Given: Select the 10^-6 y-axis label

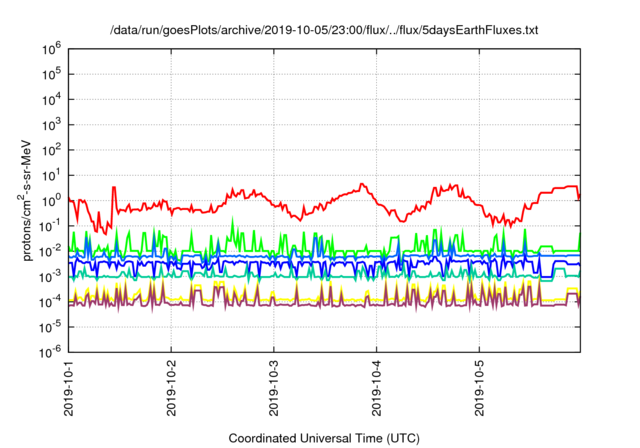Looking at the screenshot, I should tap(50, 352).
